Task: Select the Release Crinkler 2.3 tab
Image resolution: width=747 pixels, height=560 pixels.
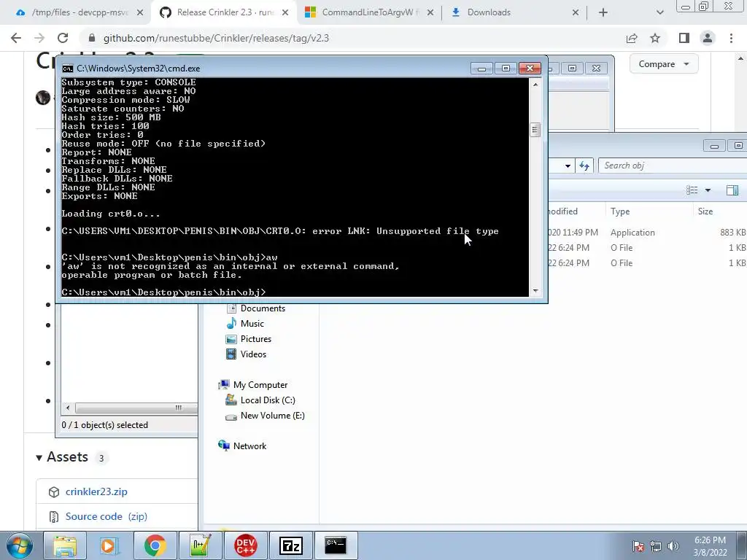Action: pos(224,12)
